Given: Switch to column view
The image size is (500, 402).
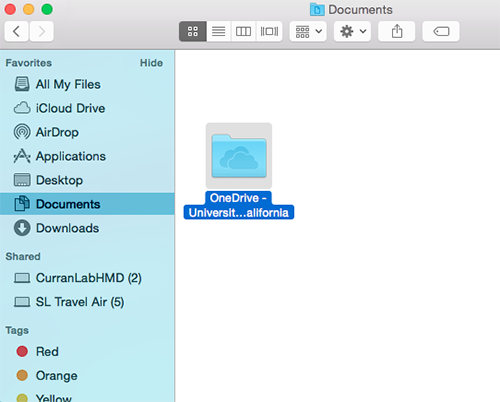Looking at the screenshot, I should [243, 31].
